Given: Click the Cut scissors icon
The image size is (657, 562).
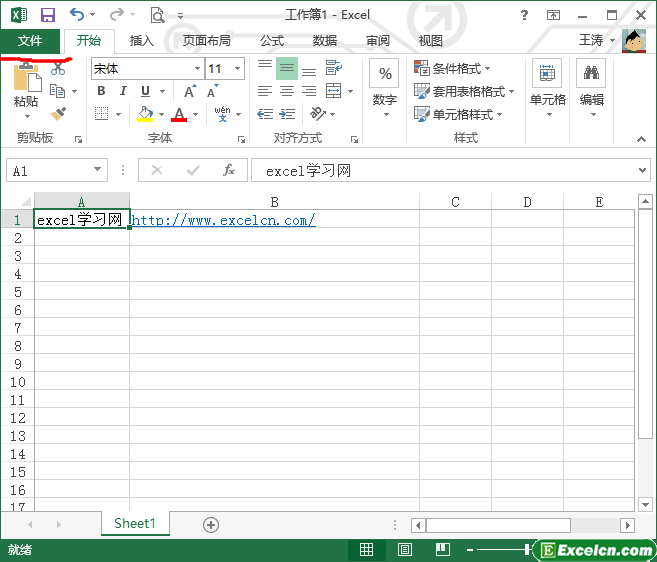Looking at the screenshot, I should coord(57,69).
